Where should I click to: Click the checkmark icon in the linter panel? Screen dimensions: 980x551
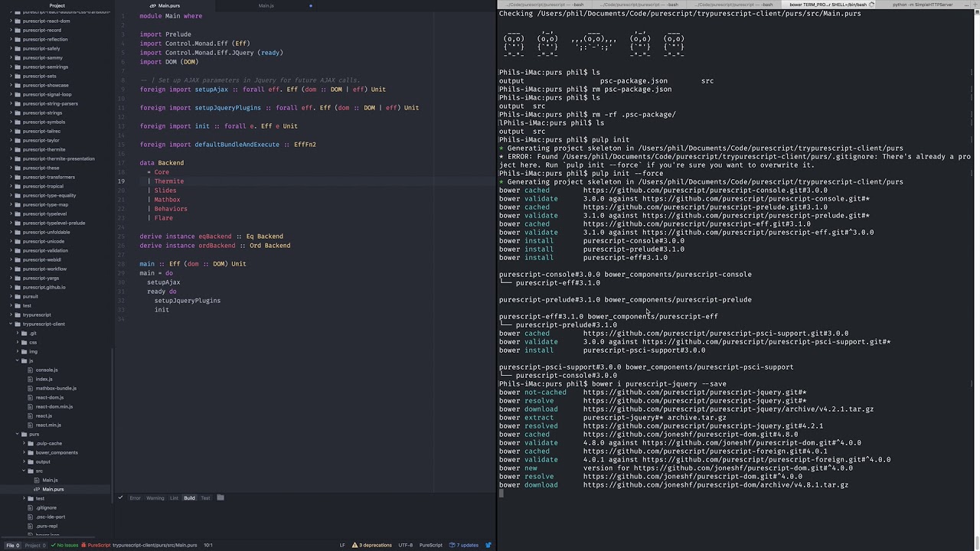[120, 497]
